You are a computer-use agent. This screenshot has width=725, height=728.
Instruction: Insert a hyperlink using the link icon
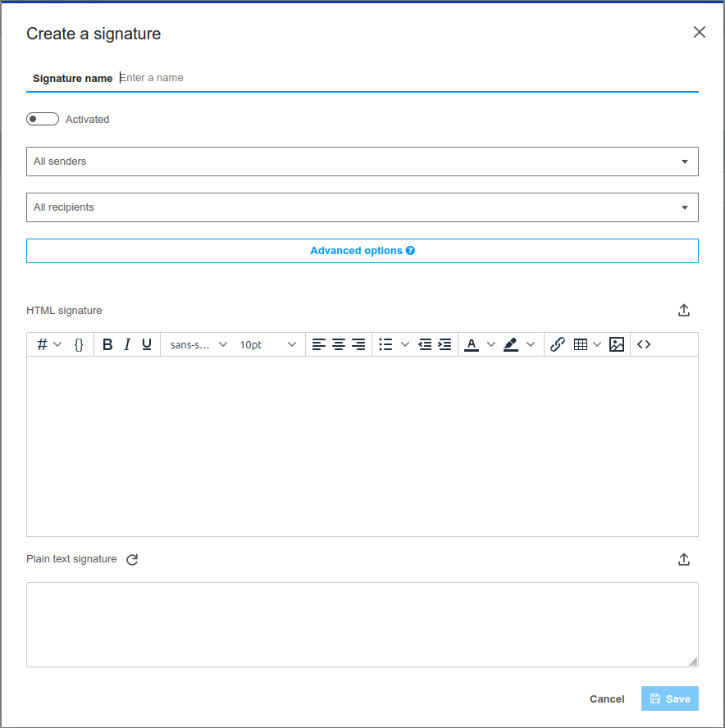pos(558,345)
